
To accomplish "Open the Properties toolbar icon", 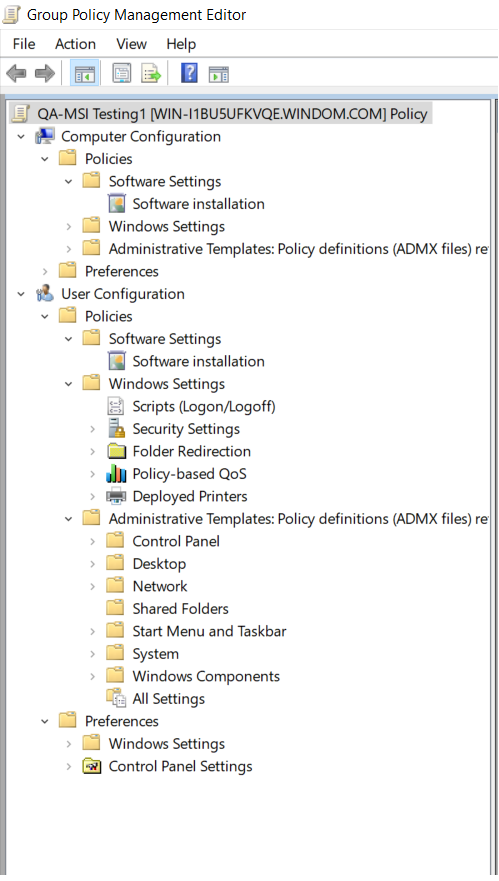I will [122, 74].
